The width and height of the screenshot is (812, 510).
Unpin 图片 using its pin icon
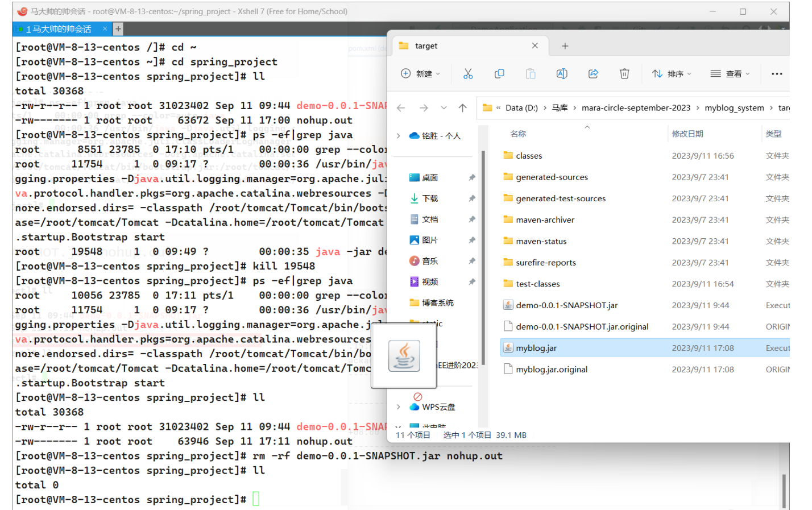tap(471, 240)
